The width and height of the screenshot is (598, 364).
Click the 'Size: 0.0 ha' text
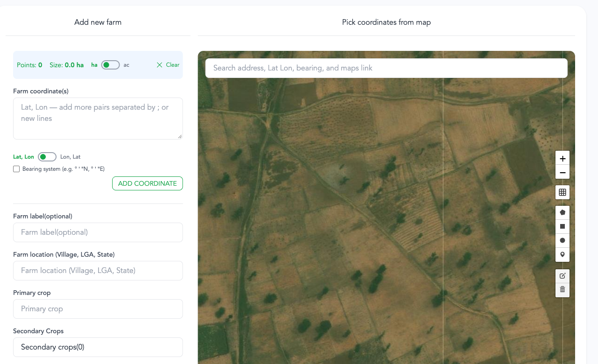(67, 65)
